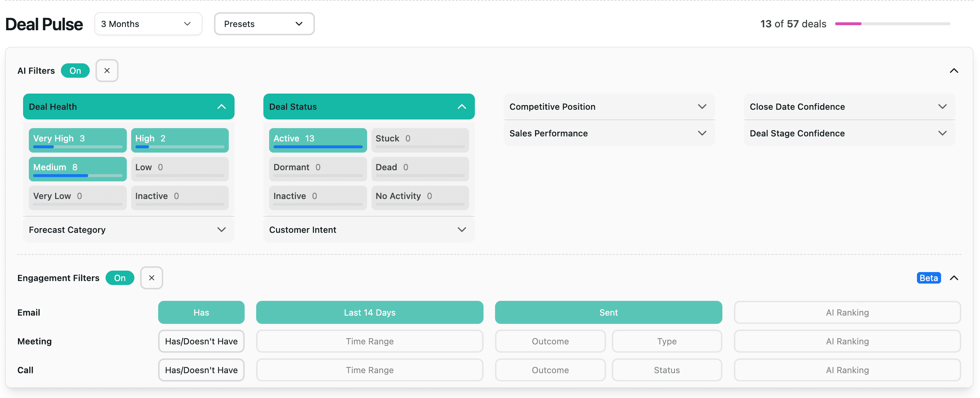Select the Inactive deal status filter
Screen dimensions: 980x398
pyautogui.click(x=318, y=198)
